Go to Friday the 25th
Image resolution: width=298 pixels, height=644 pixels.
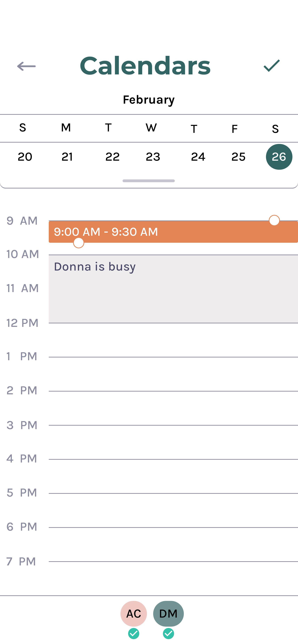click(238, 157)
